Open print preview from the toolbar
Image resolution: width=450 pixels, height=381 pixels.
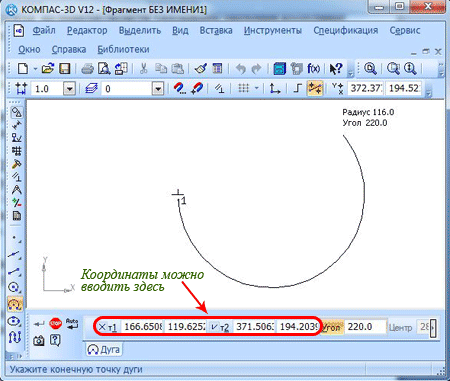104,69
